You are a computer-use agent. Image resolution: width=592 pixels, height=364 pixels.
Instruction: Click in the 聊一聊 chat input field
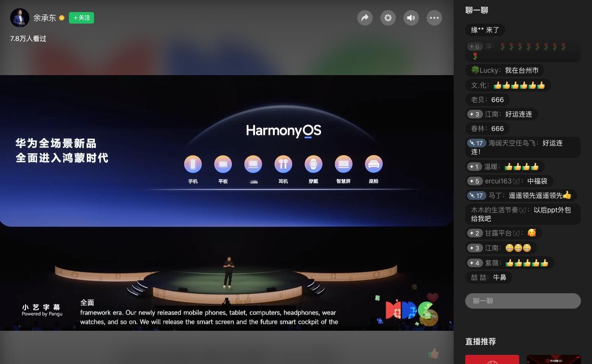(523, 301)
